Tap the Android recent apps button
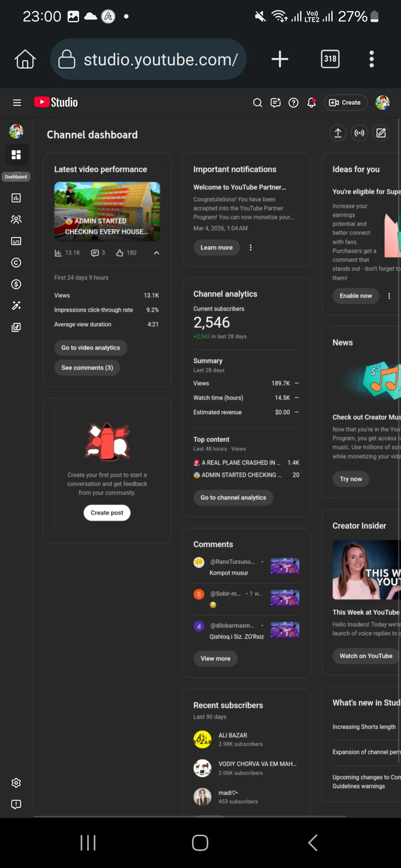 pyautogui.click(x=88, y=843)
